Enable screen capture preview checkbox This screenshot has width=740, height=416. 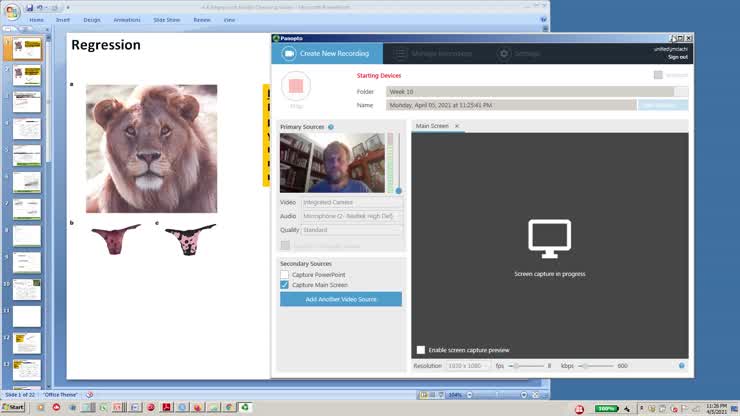[420, 350]
